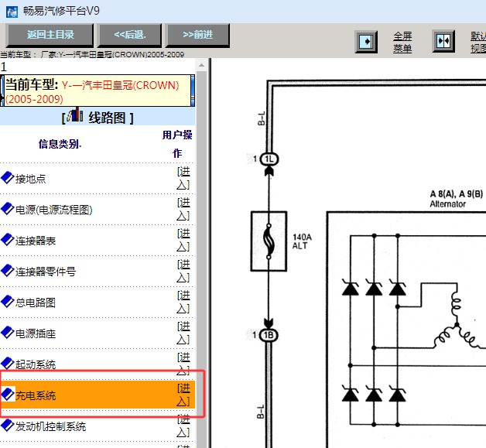Viewport: 486px width, 448px height.
Task: Click the 1B connector symbol in the diagram
Action: click(x=269, y=335)
